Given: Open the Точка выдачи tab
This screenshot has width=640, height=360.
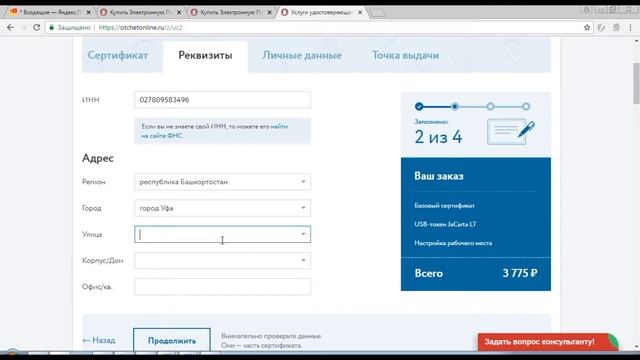Looking at the screenshot, I should tap(405, 55).
